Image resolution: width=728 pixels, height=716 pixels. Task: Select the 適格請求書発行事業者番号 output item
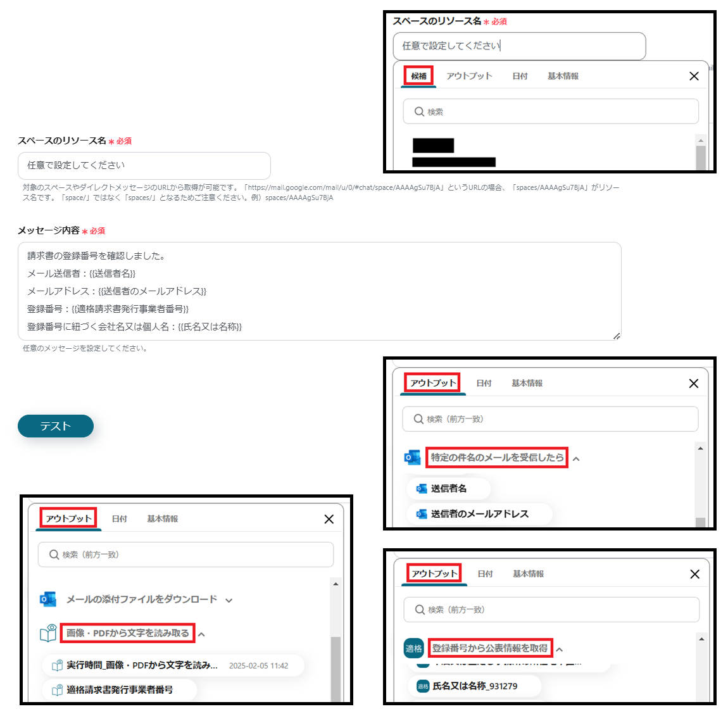click(x=119, y=690)
